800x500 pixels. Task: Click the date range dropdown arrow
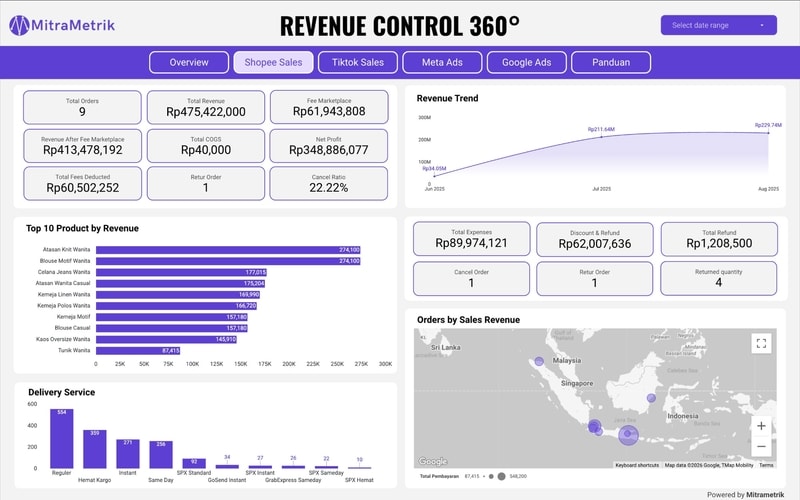[762, 25]
